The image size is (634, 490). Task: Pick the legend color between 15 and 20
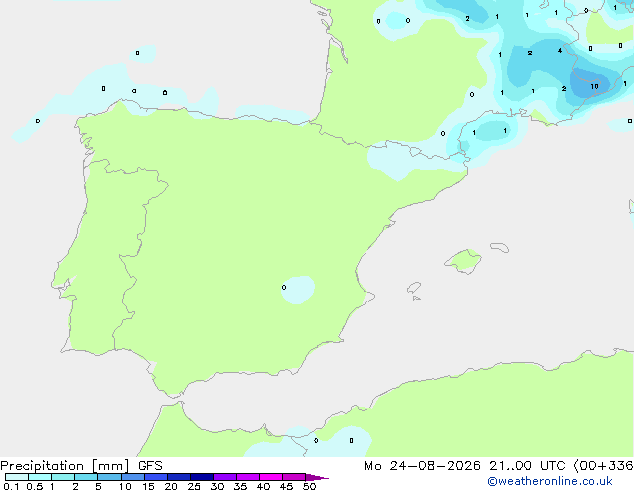pos(156,477)
